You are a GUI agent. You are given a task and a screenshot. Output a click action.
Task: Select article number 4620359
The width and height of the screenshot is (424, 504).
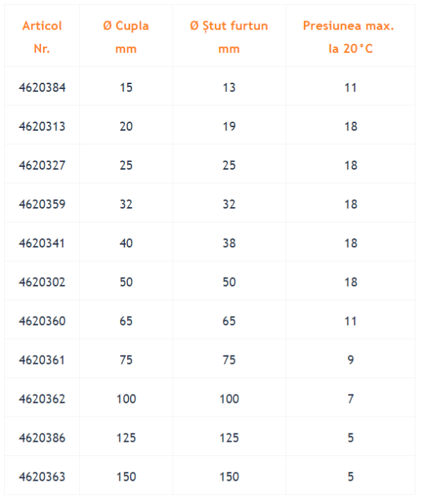(42, 204)
